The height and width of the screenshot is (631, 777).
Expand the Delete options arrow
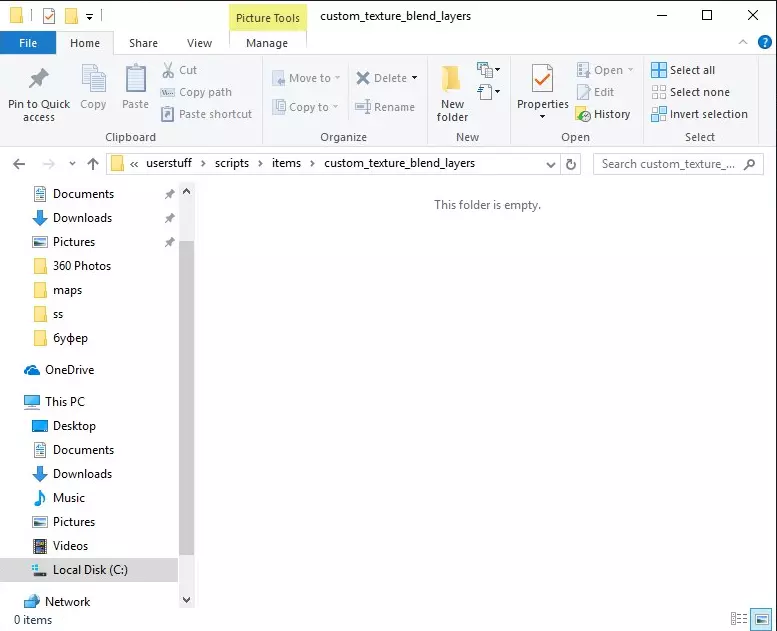point(414,78)
